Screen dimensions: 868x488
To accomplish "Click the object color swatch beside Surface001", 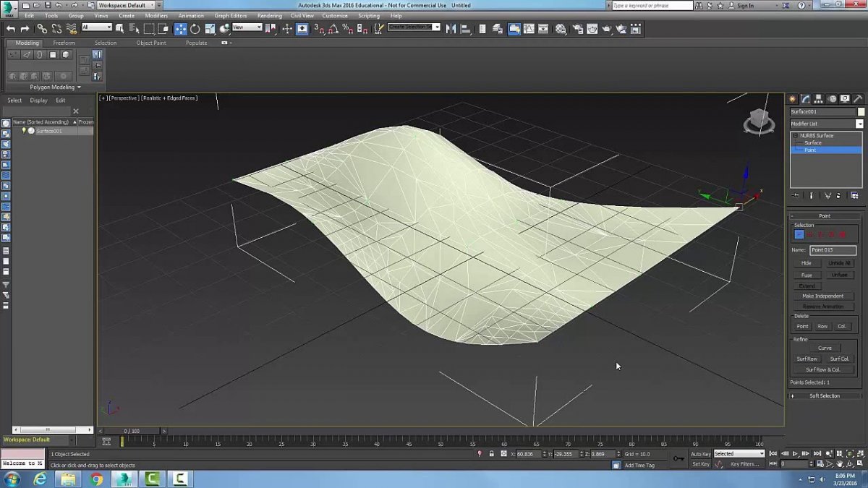I will point(861,112).
